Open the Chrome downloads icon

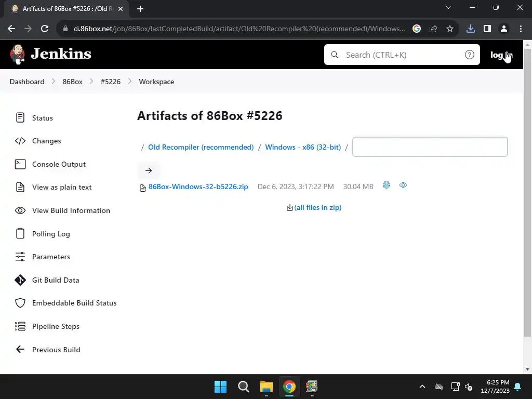pos(471,29)
